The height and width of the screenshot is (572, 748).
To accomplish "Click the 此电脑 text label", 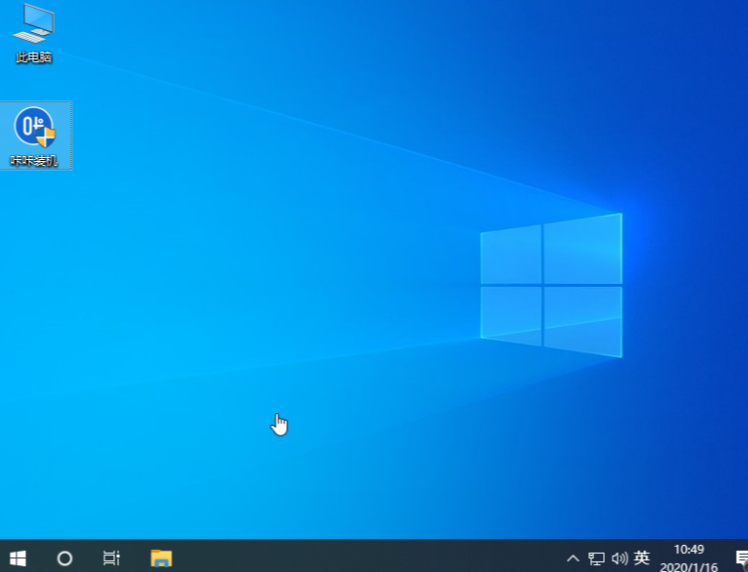I will 34,58.
